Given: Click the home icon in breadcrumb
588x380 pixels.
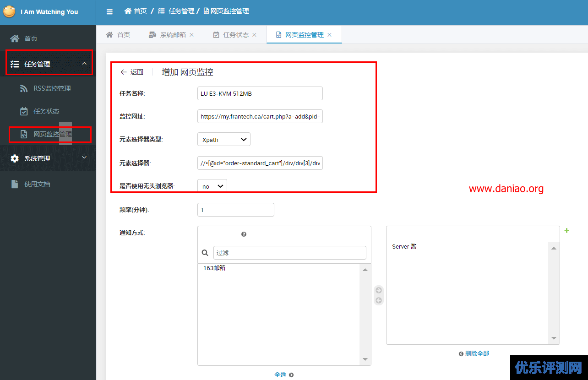Looking at the screenshot, I should pyautogui.click(x=128, y=11).
